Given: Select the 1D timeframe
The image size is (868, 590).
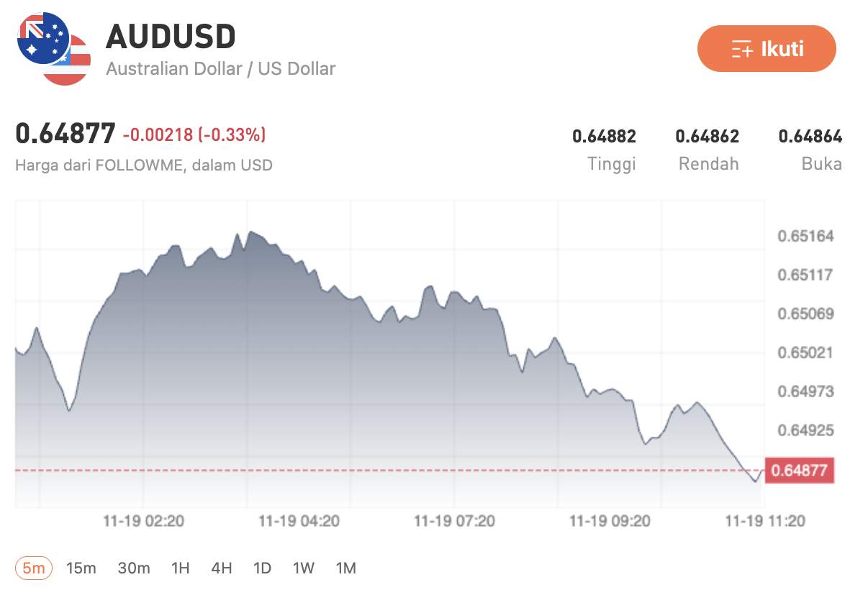Looking at the screenshot, I should pos(263,568).
